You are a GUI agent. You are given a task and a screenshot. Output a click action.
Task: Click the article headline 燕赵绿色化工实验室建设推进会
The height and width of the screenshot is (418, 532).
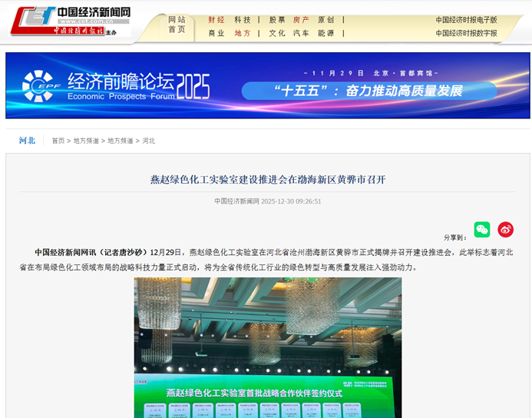click(x=268, y=179)
